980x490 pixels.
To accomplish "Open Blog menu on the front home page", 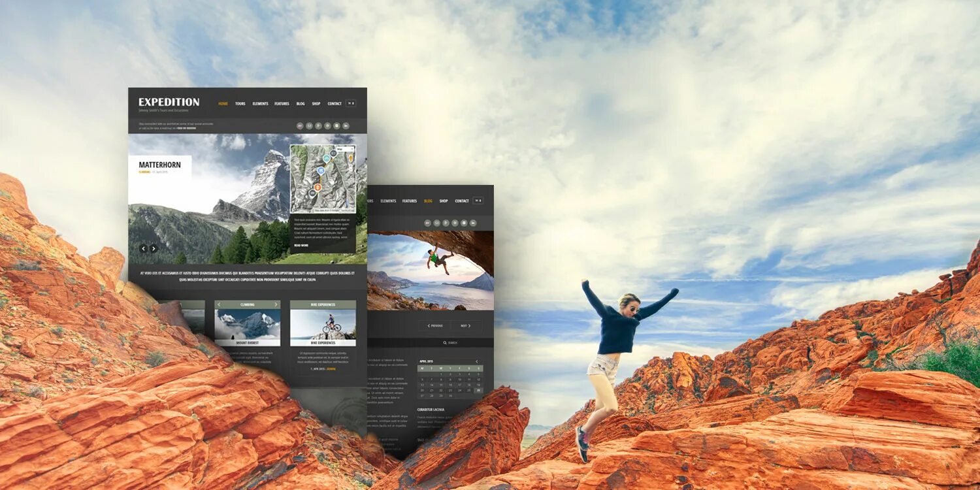I will (x=301, y=103).
